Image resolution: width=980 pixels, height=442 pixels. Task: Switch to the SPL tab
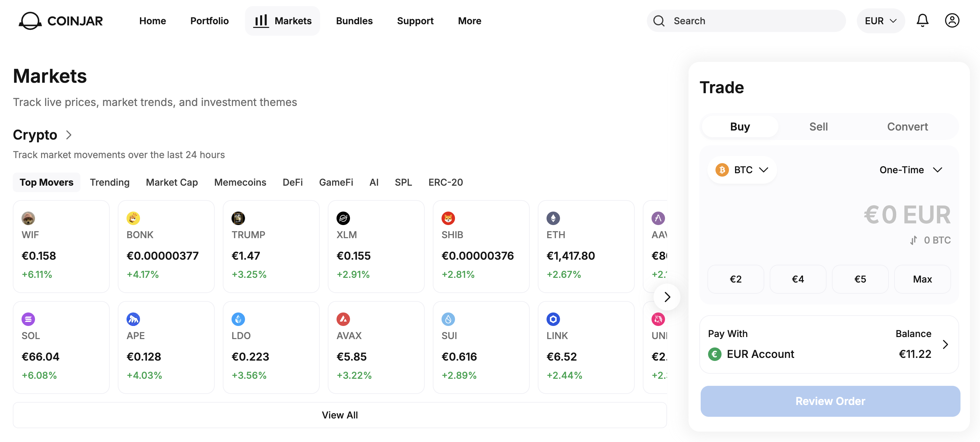click(403, 182)
